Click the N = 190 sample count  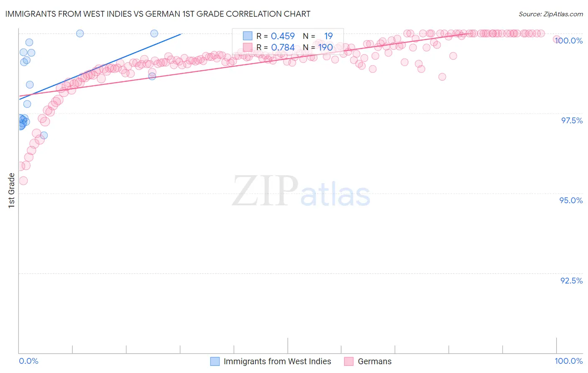tap(318, 47)
